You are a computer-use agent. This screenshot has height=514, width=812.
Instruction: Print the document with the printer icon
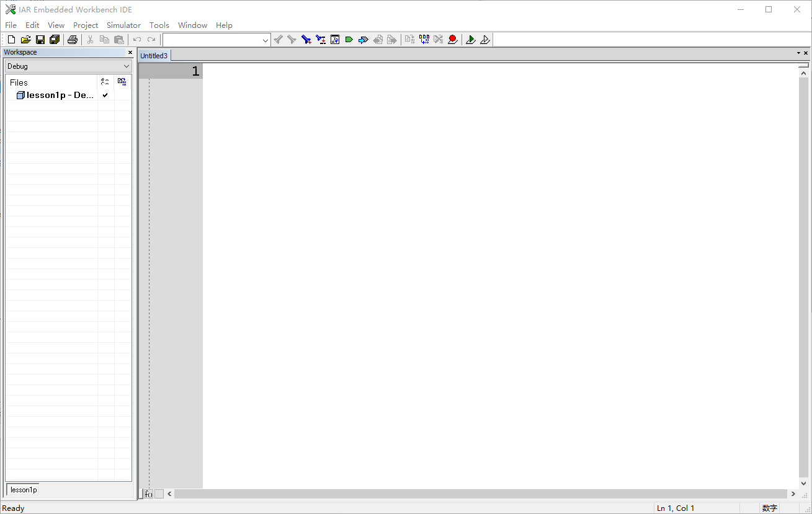coord(73,40)
